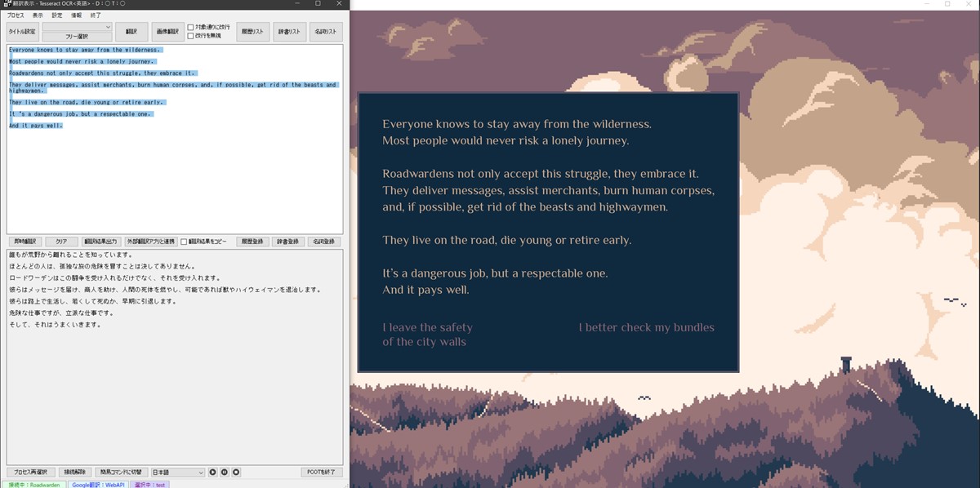This screenshot has width=980, height=488.
Task: Click the 接続解除 button
Action: click(x=76, y=472)
